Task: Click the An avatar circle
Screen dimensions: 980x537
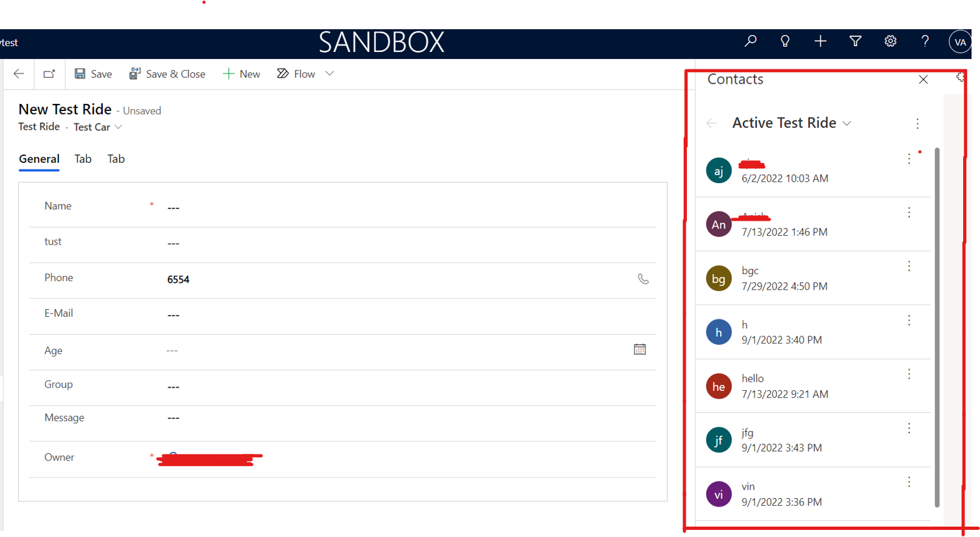Action: [x=719, y=225]
